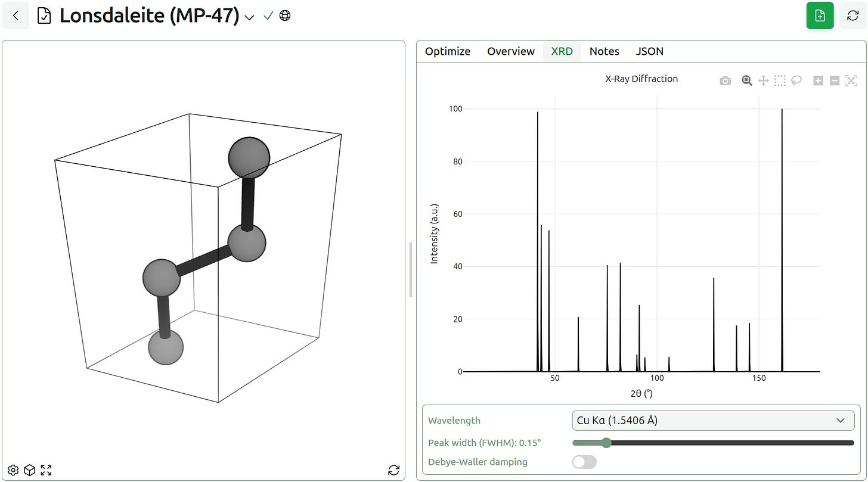Enable the Debye-Waller damping toggle
This screenshot has width=868, height=482.
[x=584, y=462]
